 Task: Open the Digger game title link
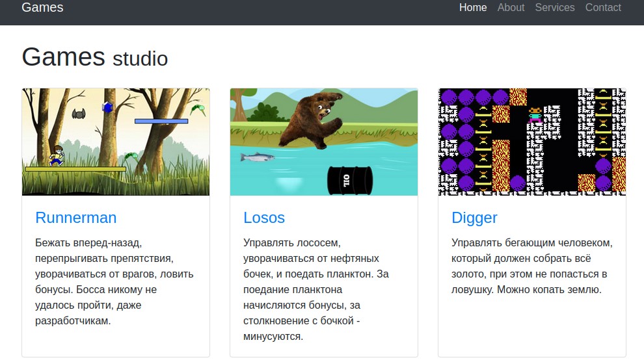(474, 218)
